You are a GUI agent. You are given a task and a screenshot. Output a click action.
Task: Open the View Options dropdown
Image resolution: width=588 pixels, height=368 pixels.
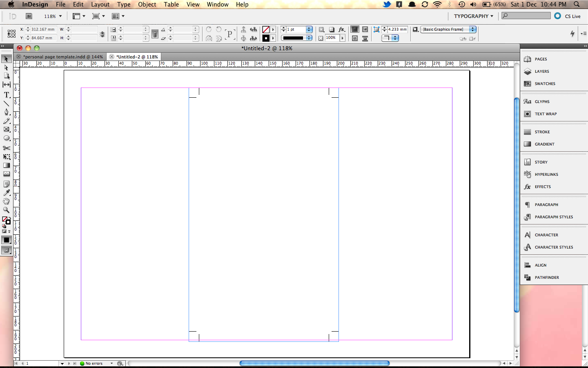pyautogui.click(x=79, y=16)
